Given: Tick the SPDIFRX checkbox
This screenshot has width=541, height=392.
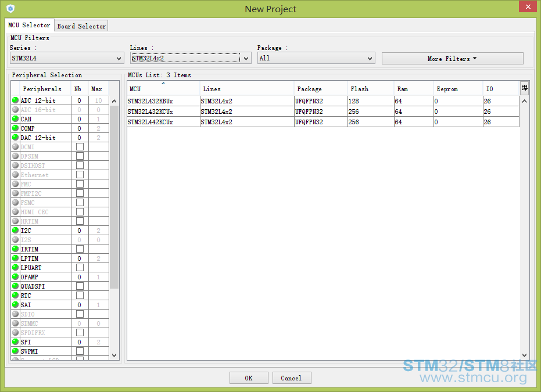Looking at the screenshot, I should pyautogui.click(x=80, y=333).
